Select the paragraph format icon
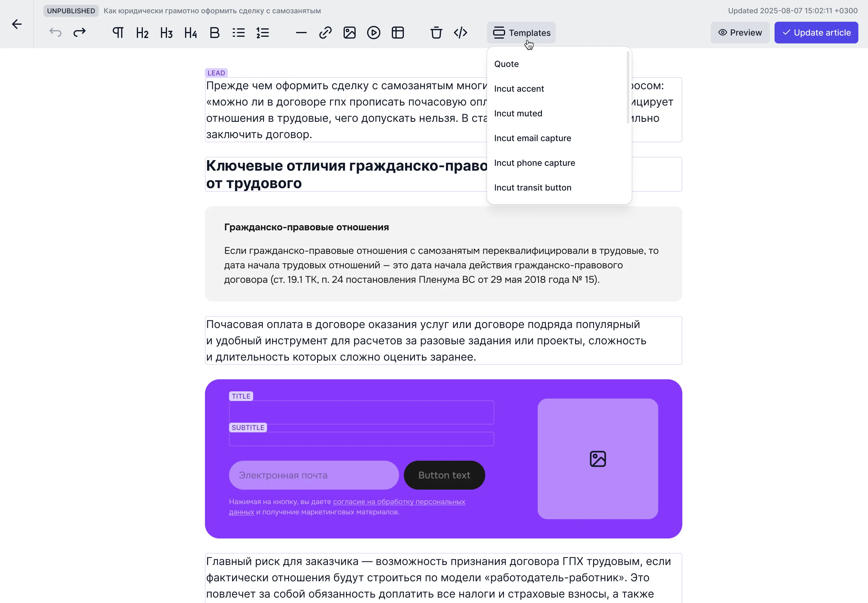This screenshot has height=603, width=868. 118,33
